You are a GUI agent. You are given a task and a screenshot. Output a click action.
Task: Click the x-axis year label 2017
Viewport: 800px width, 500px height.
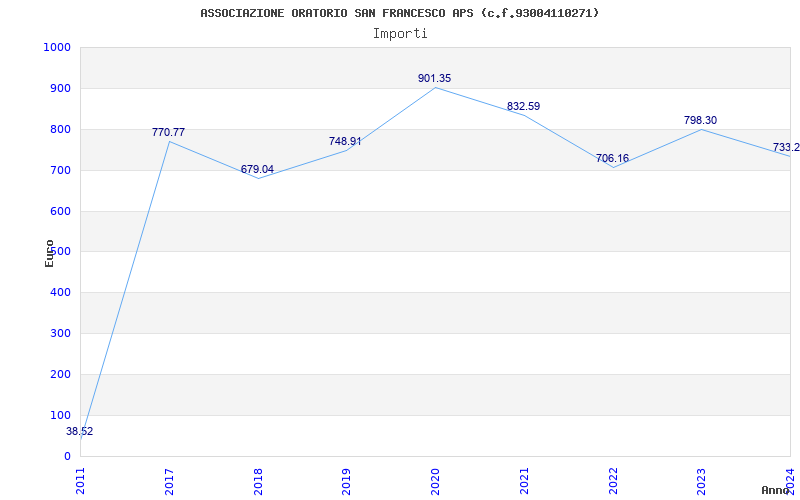point(169,481)
